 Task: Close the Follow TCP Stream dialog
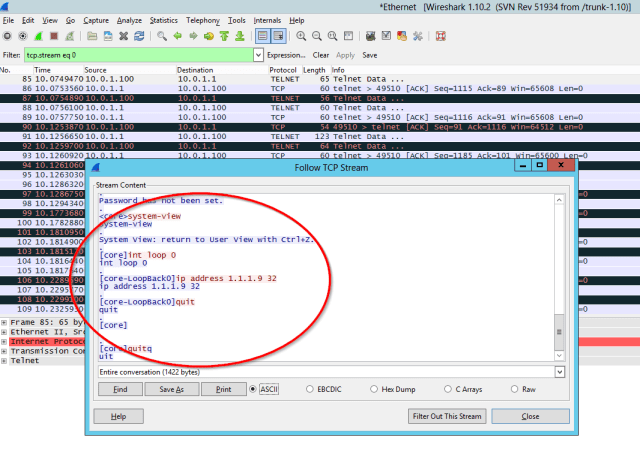tap(530, 416)
